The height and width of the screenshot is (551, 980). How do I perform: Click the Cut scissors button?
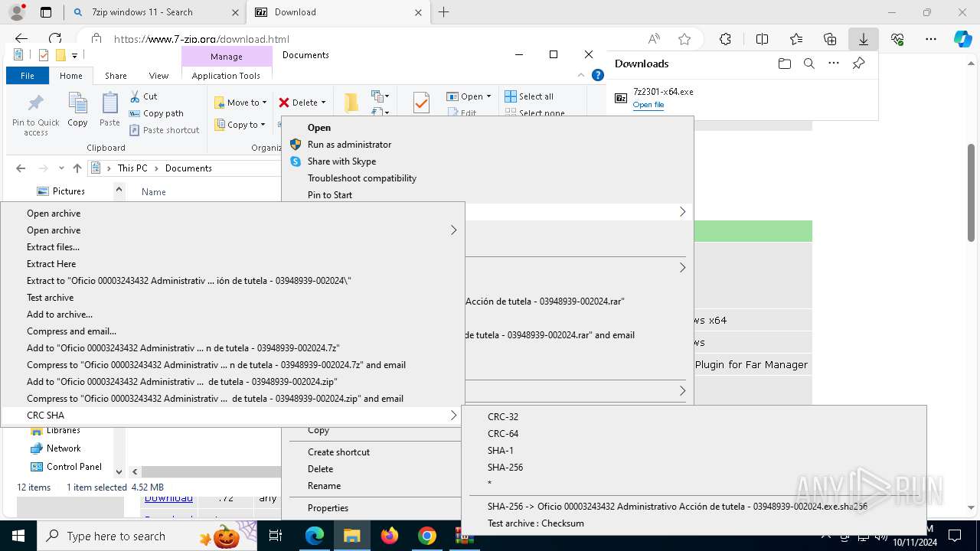click(143, 96)
